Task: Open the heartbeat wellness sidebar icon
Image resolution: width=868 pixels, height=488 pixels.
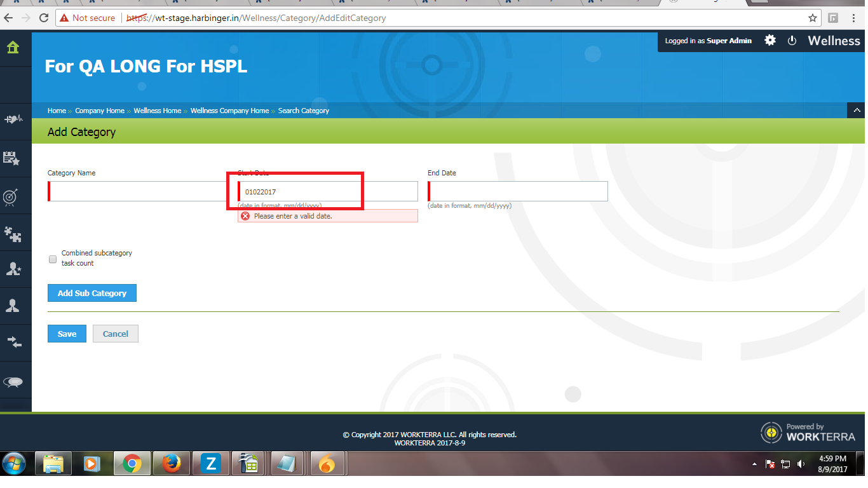Action: [x=13, y=119]
